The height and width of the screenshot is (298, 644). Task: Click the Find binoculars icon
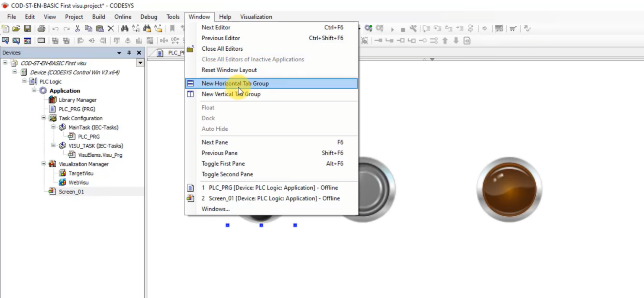[x=125, y=29]
